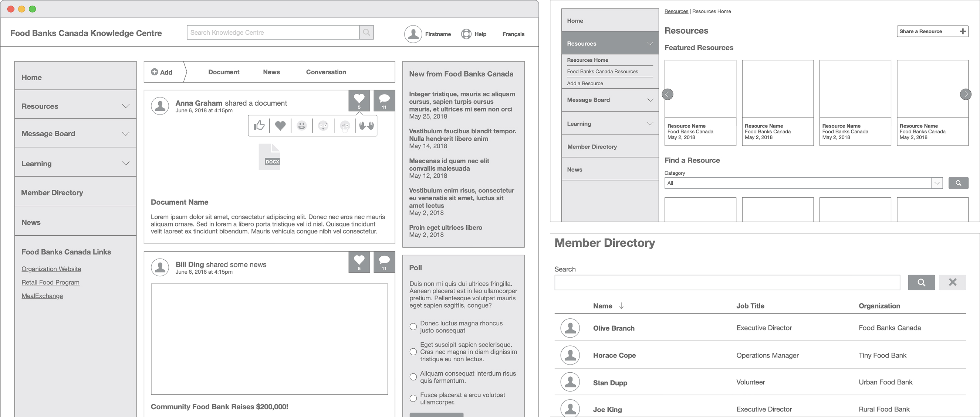Click the Member Directory search input field
This screenshot has height=417, width=980.
(x=727, y=283)
